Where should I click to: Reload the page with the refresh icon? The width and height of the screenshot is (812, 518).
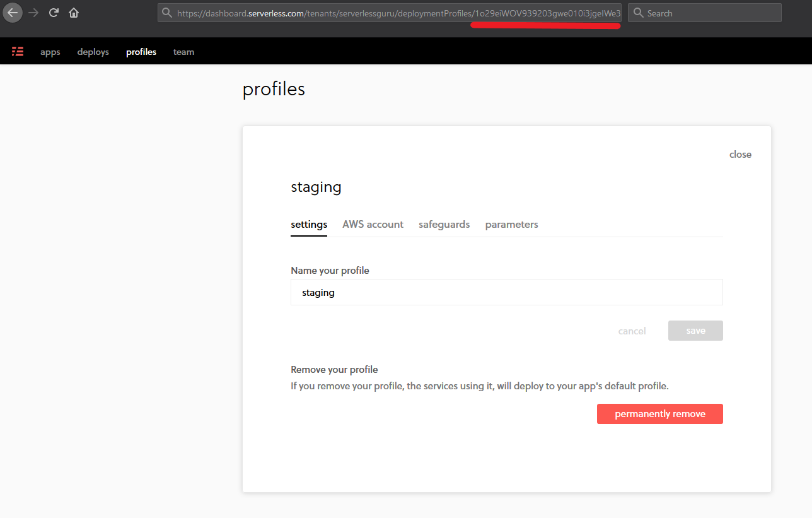pos(54,13)
